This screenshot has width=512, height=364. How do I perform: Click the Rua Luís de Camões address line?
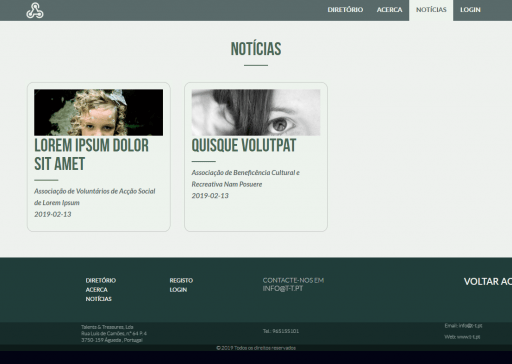pos(114,333)
